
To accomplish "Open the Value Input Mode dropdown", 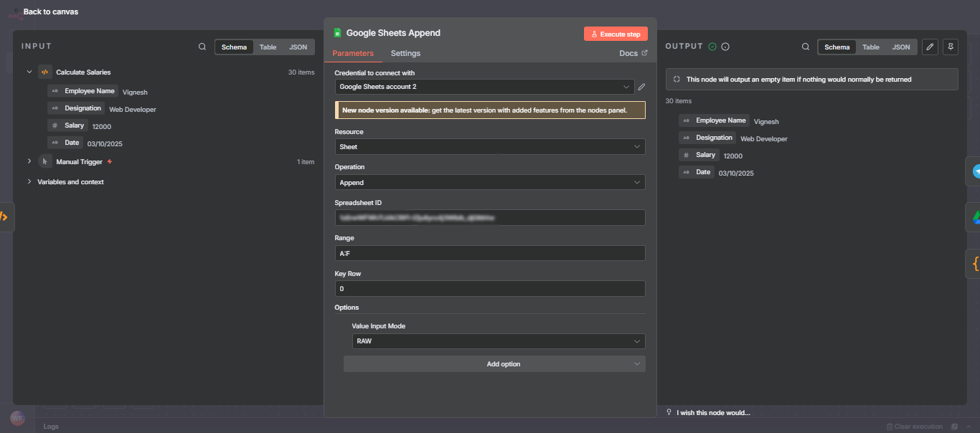I will 498,341.
